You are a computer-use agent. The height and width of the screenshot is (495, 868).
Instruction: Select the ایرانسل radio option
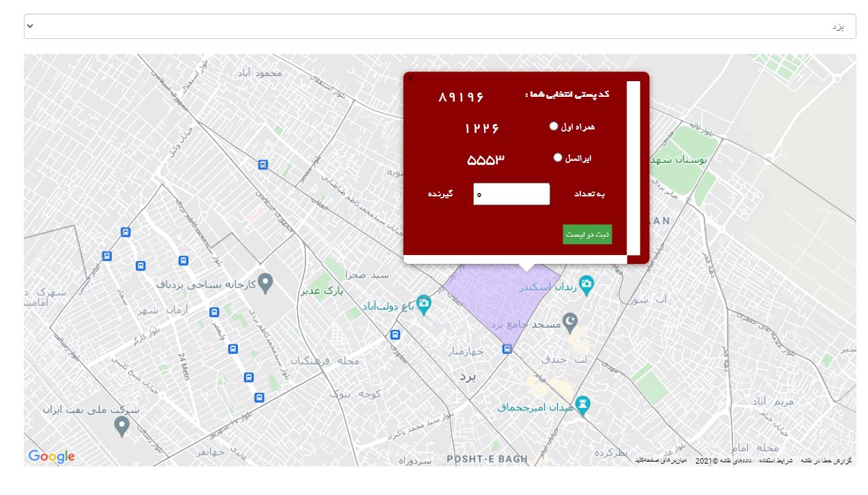[x=558, y=157]
